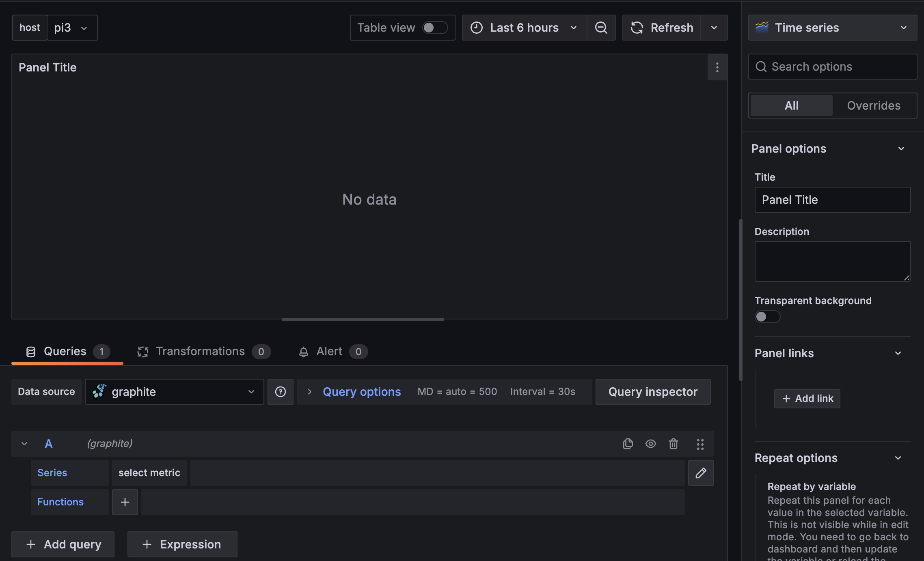924x561 pixels.
Task: Click the zoom out time range icon
Action: tap(601, 28)
